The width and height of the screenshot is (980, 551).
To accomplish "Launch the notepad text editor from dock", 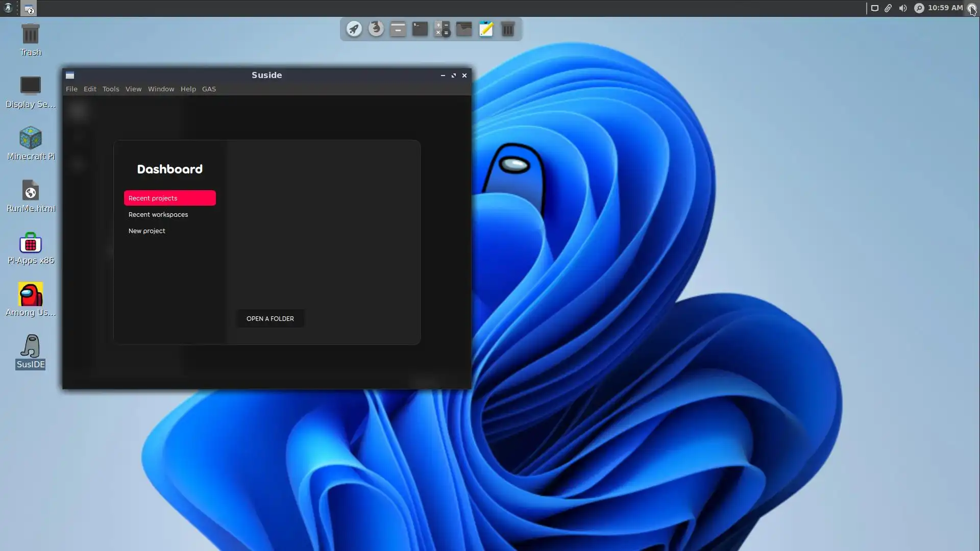I will tap(486, 29).
